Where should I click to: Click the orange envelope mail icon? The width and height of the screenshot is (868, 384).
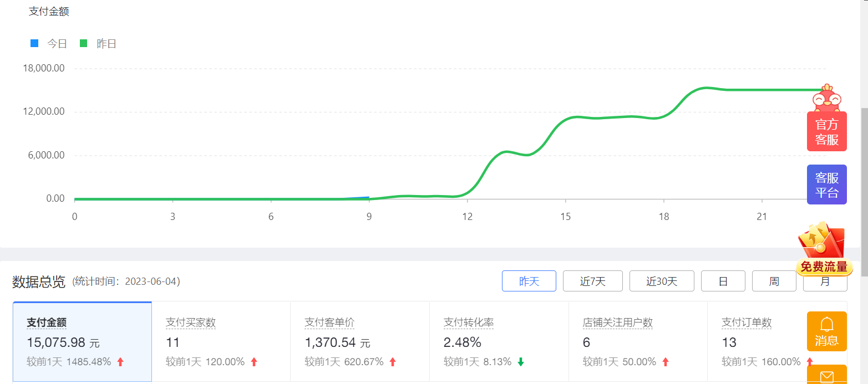[826, 376]
